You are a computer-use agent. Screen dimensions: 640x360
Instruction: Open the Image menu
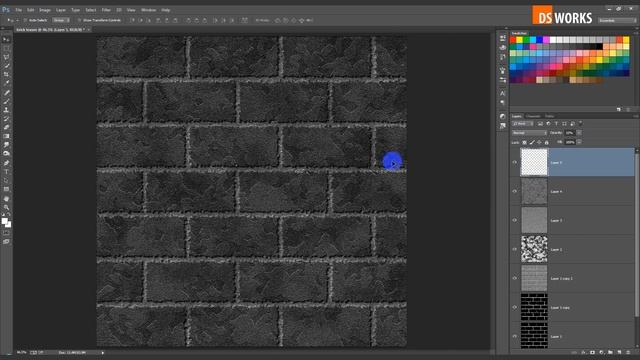coord(45,10)
